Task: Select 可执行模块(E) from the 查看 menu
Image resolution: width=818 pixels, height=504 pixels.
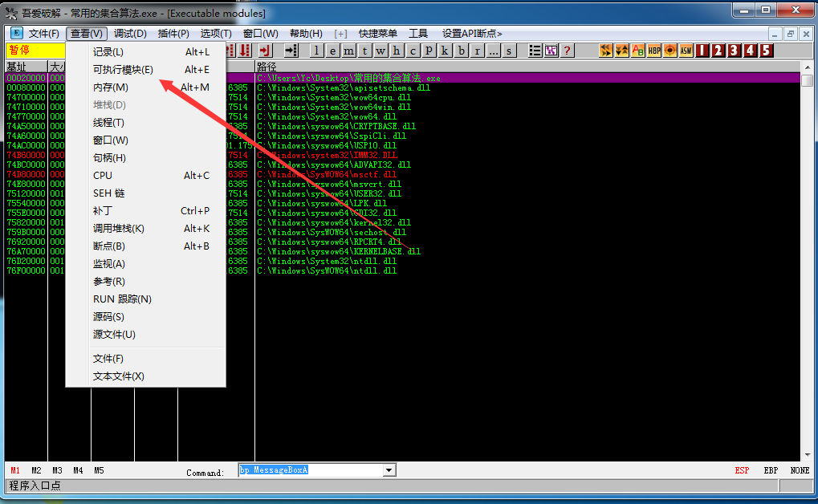Action: point(123,70)
